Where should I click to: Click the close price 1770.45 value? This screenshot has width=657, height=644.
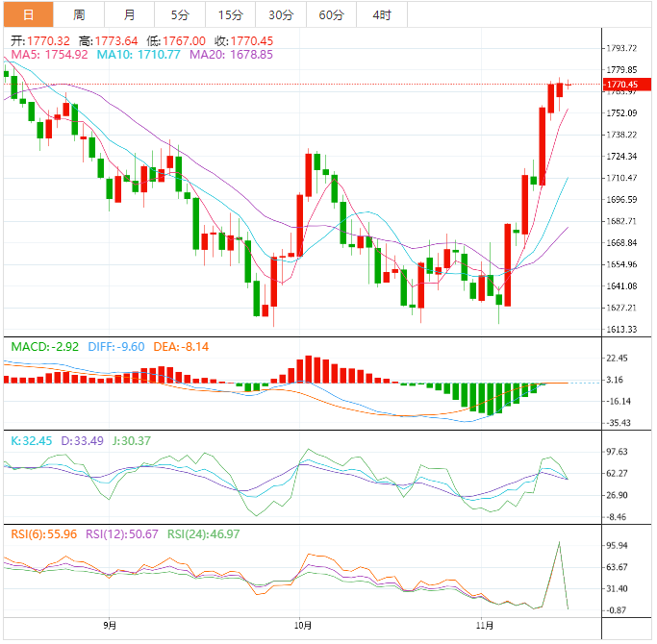point(252,41)
